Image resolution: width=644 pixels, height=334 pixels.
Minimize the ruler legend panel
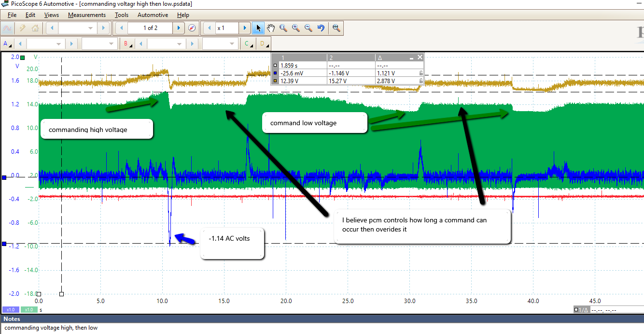click(x=411, y=58)
